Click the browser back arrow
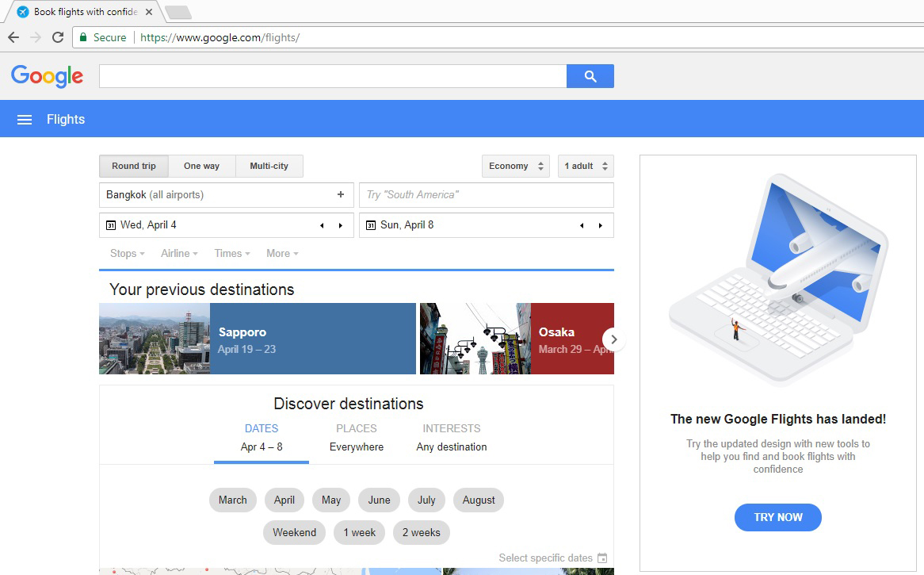The height and width of the screenshot is (575, 924). coord(13,37)
